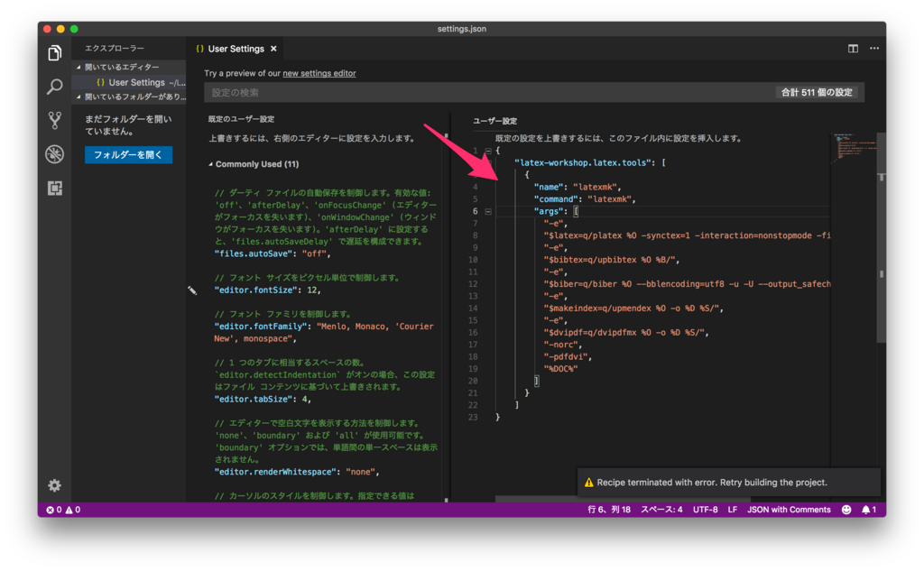Open the Explorer view in activity bar
This screenshot has height=571, width=924.
(x=54, y=53)
